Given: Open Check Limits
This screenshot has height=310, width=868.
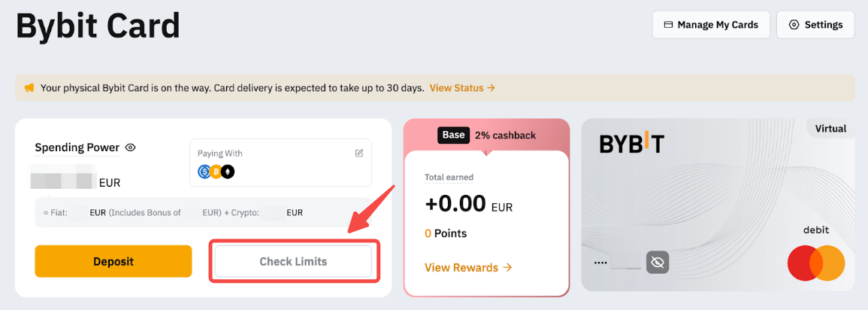Looking at the screenshot, I should point(293,262).
